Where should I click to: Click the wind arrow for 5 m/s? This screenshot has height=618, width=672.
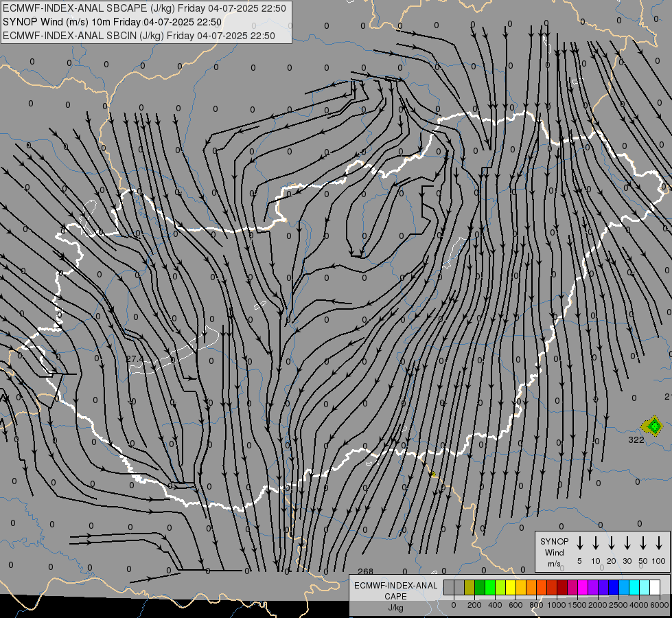[579, 542]
